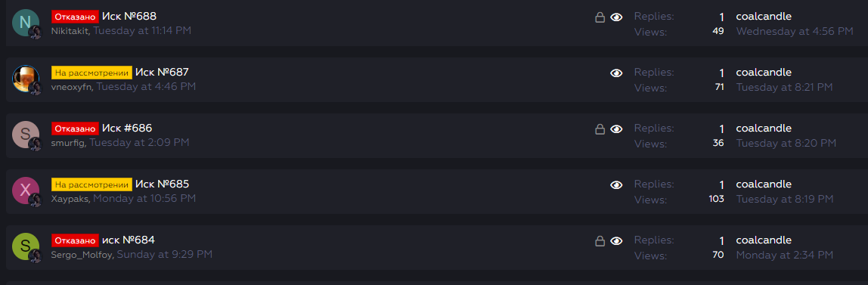The height and width of the screenshot is (285, 868).
Task: Filter by yellow На рассмотрении tag on Иск №687
Action: click(x=92, y=73)
